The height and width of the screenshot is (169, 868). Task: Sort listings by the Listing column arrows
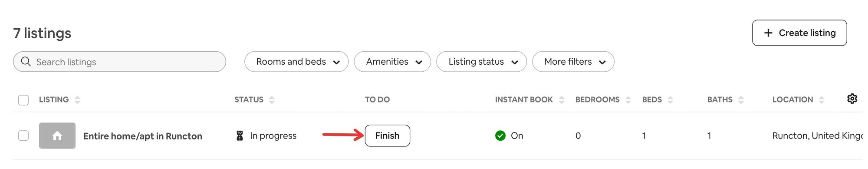77,99
